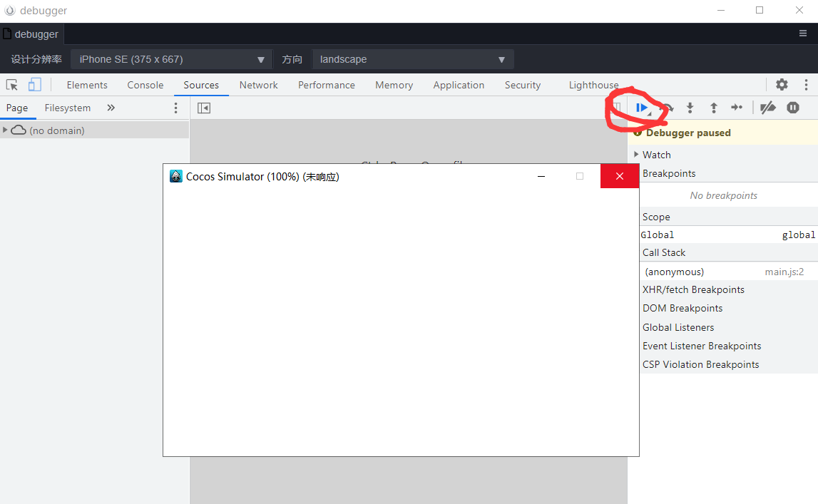Collapse the Call Stack section
Image resolution: width=818 pixels, height=504 pixels.
[x=663, y=253]
